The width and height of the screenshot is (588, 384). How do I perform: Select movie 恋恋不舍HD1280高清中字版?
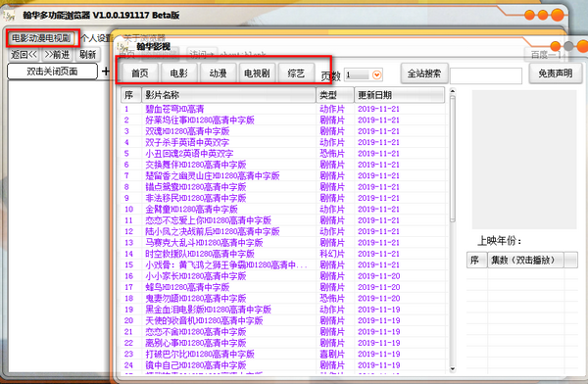point(196,332)
